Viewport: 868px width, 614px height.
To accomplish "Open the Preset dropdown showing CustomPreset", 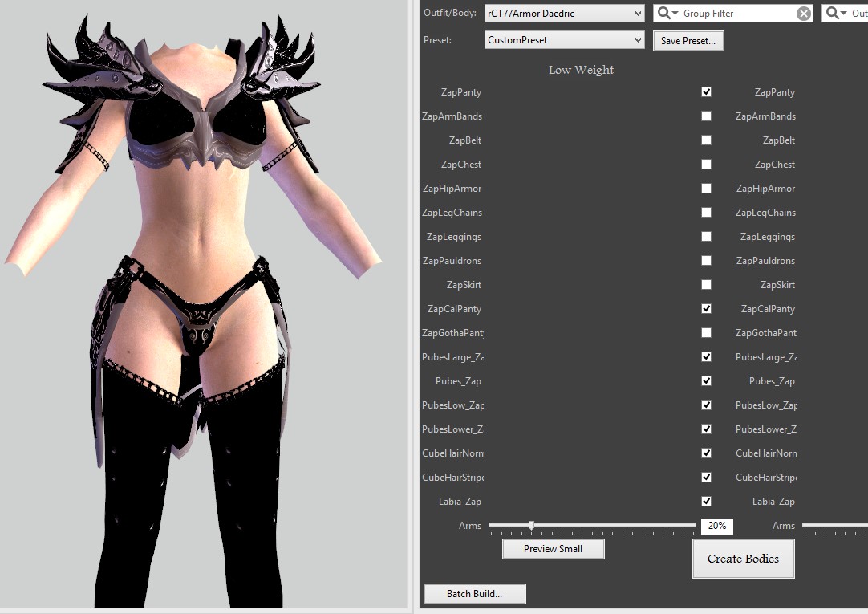I will pos(564,40).
